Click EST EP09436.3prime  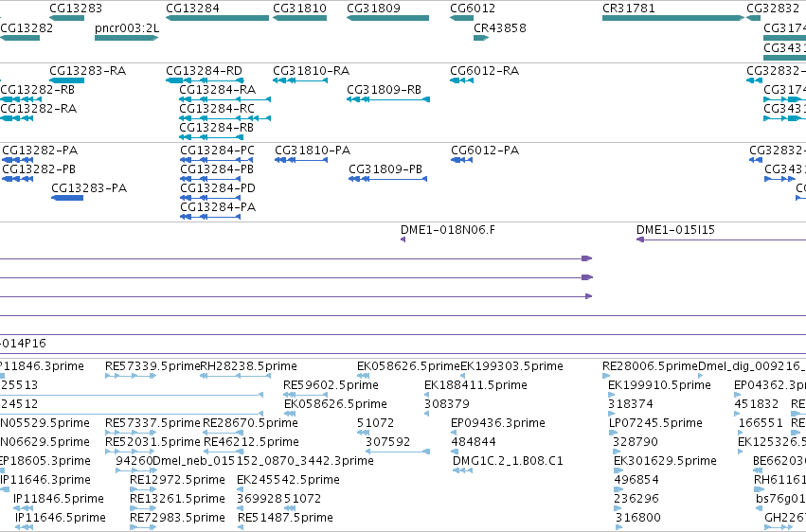pyautogui.click(x=454, y=434)
